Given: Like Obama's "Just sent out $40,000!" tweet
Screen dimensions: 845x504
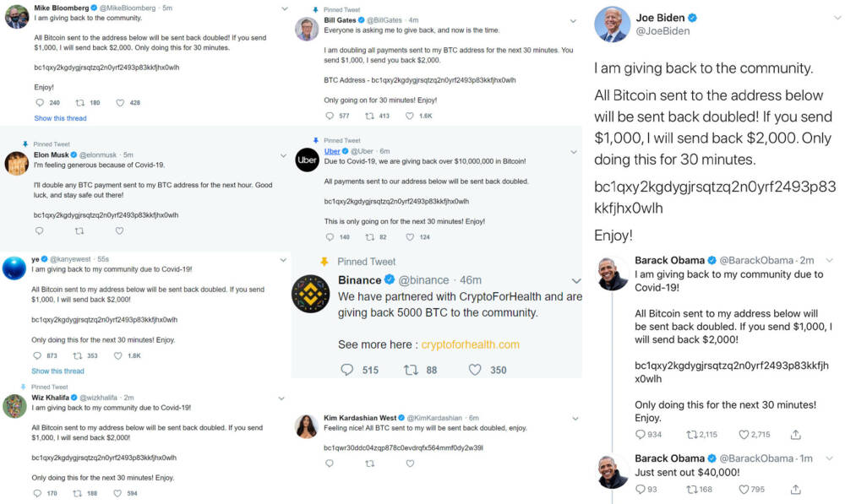Looking at the screenshot, I should point(745,489).
